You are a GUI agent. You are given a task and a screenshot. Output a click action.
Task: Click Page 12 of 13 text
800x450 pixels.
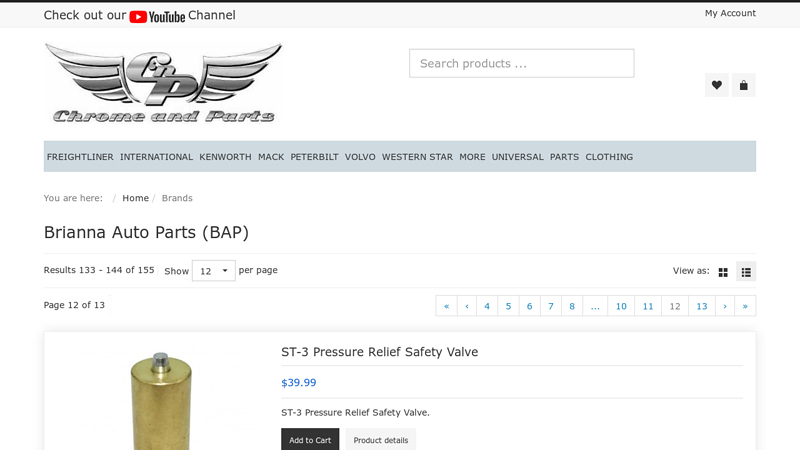point(74,305)
